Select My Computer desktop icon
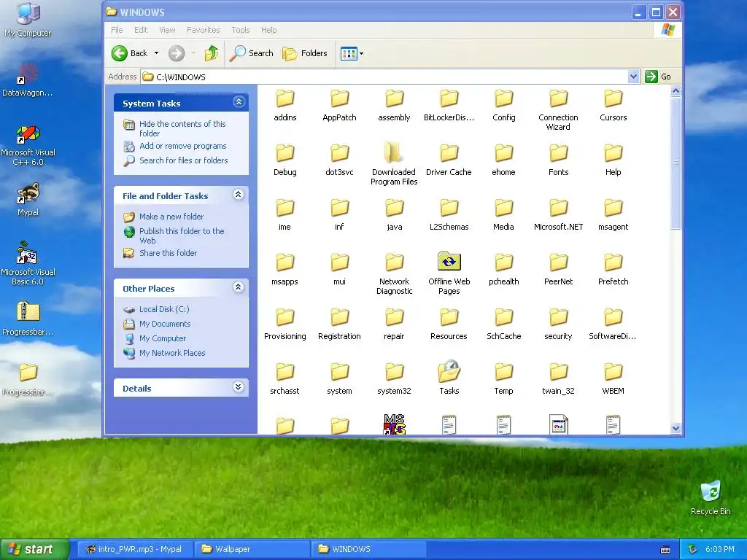The width and height of the screenshot is (747, 560). [28, 20]
